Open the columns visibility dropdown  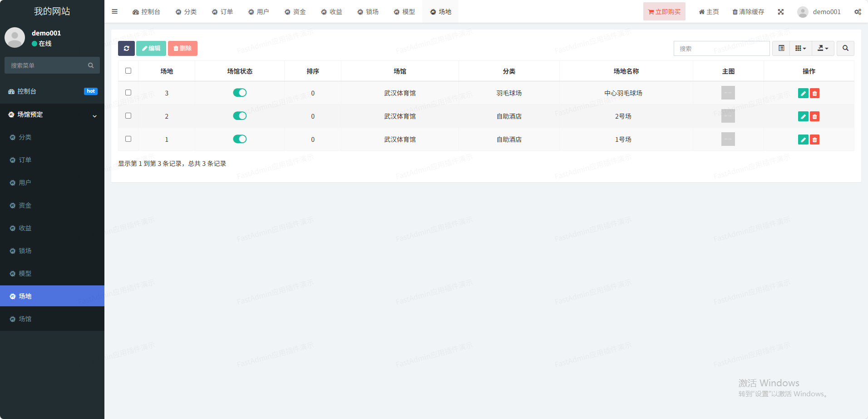[x=800, y=48]
